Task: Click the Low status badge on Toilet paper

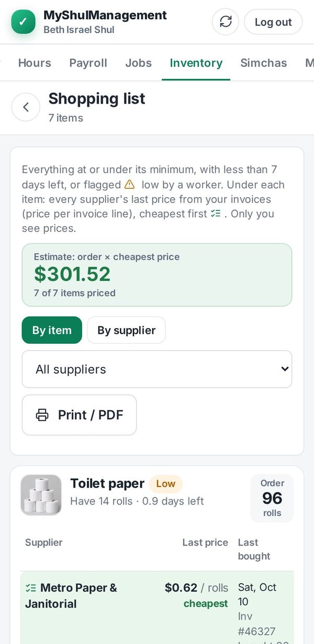Action: tap(165, 484)
